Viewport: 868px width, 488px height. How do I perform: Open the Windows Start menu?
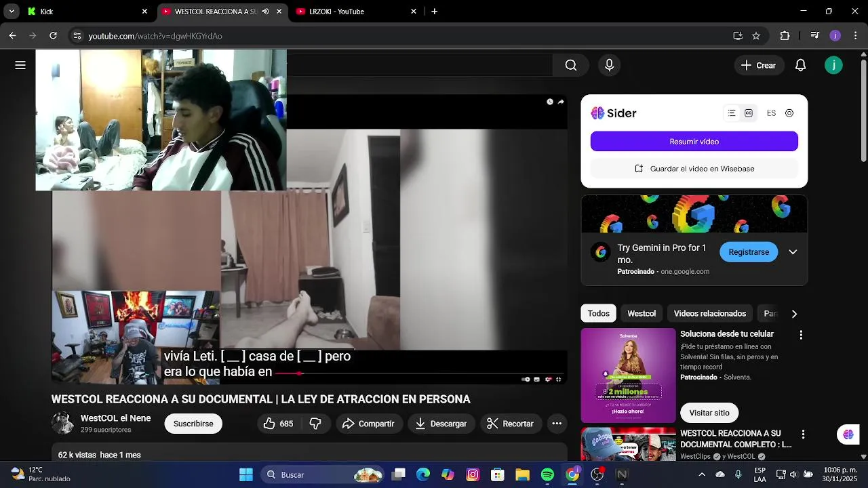tap(246, 474)
